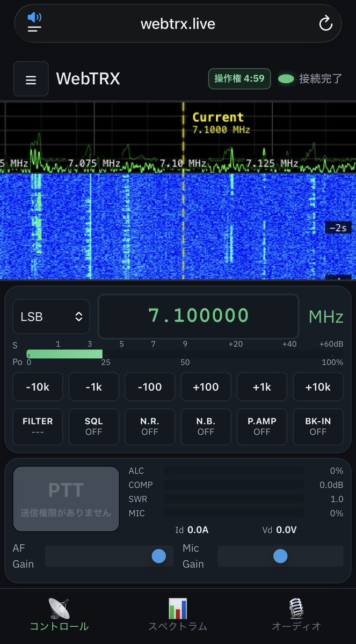The width and height of the screenshot is (356, 644).
Task: Click the Current 7.1000 MHz marker label
Action: (x=221, y=123)
